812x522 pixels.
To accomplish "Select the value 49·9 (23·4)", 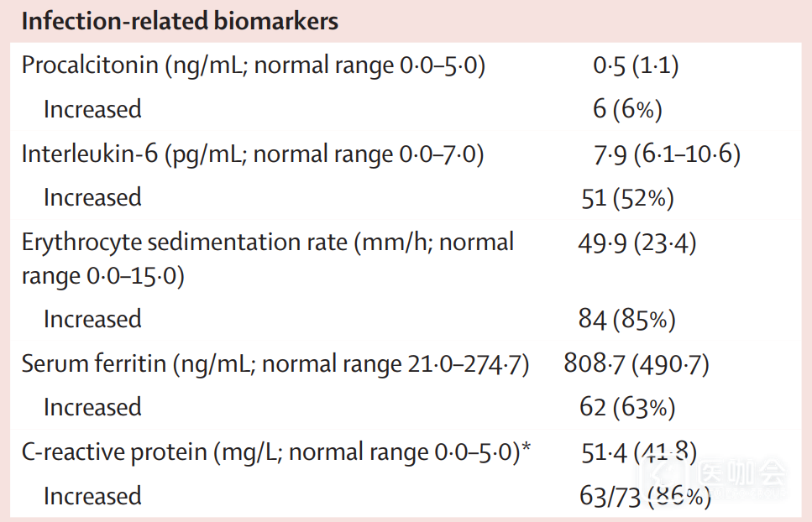I will click(637, 243).
